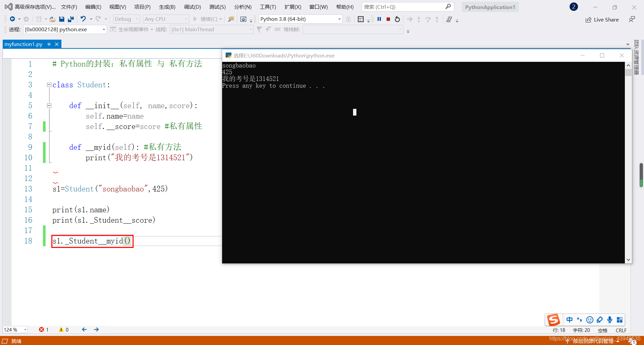Go to the previous issue with the left arrow
The image size is (644, 345).
84,330
